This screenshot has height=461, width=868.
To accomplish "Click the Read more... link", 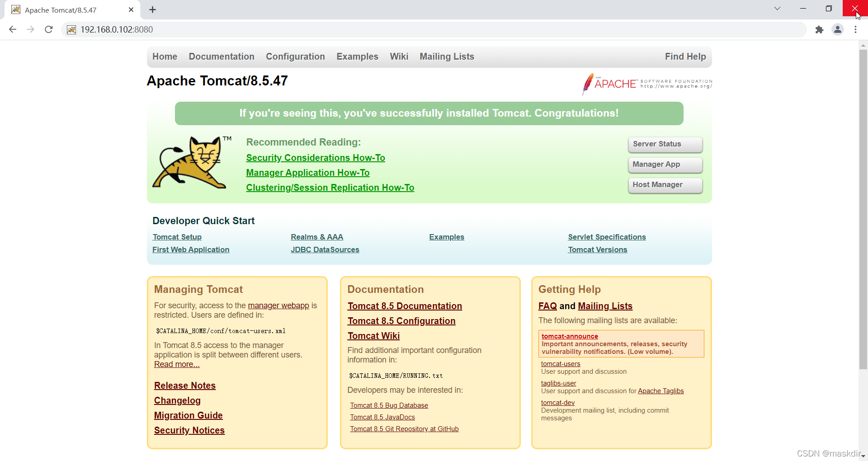I will tap(177, 364).
